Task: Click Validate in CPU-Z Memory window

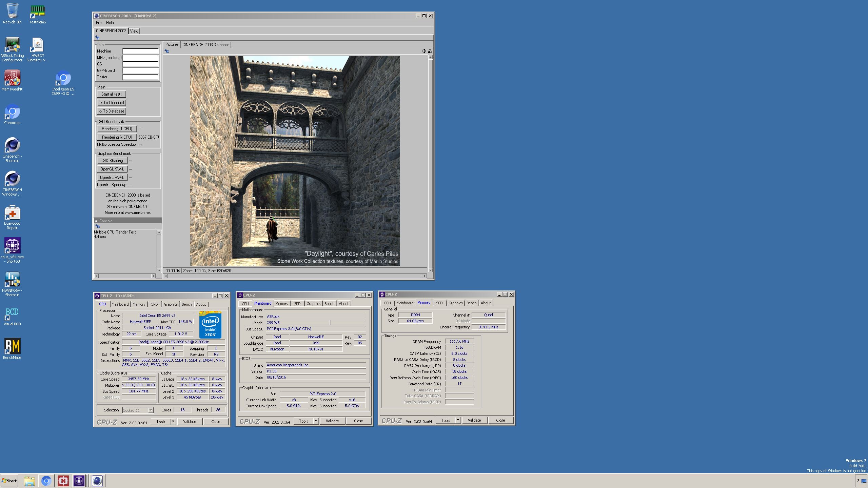Action: [474, 420]
